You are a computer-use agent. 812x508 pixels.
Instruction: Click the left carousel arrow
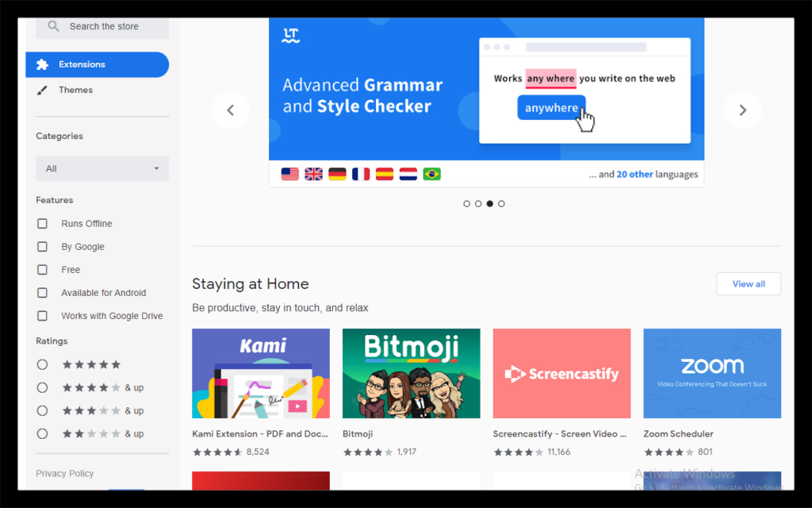click(x=231, y=110)
